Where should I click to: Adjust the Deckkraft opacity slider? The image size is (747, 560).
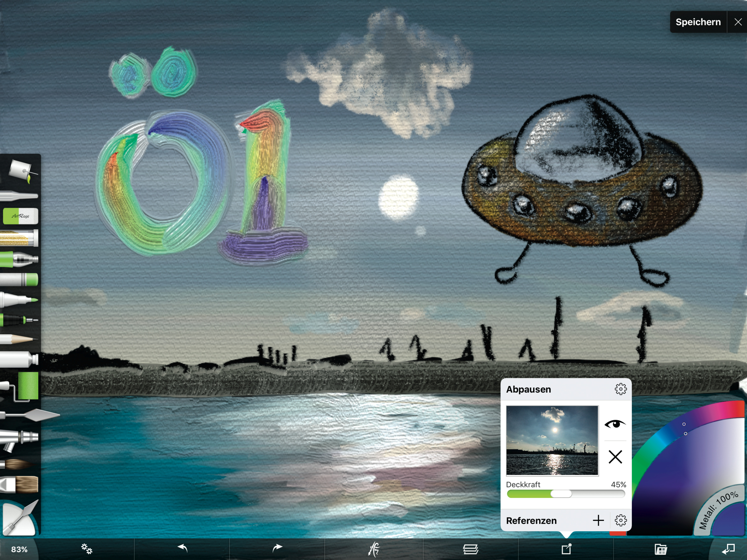tap(561, 494)
